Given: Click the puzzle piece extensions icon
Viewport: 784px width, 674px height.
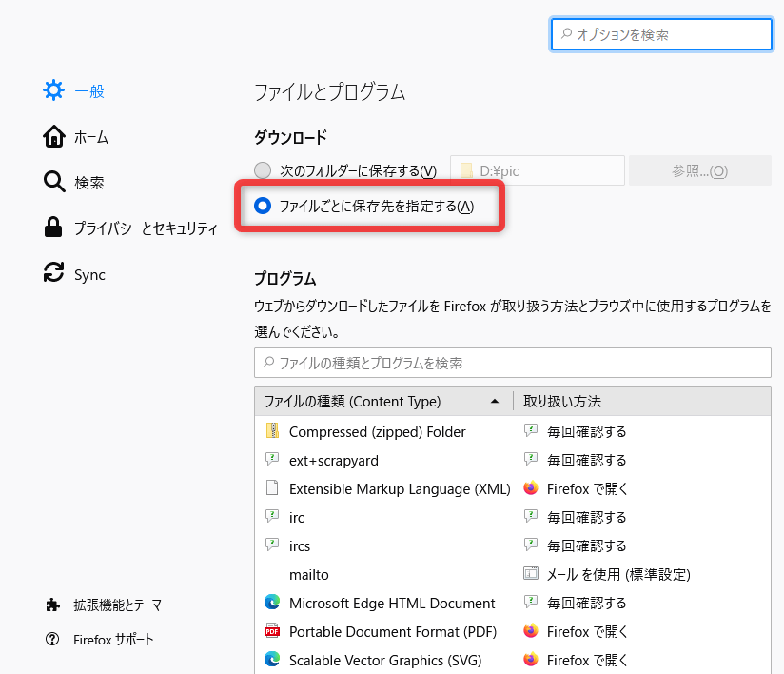Looking at the screenshot, I should click(x=52, y=605).
